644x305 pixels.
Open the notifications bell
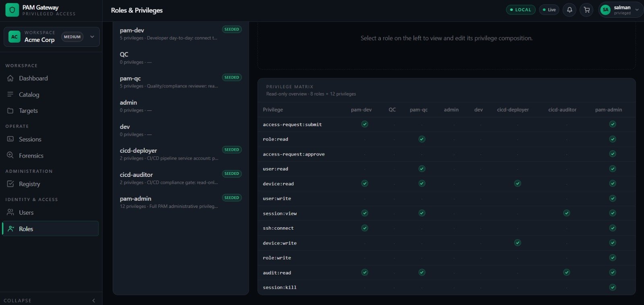[x=570, y=10]
